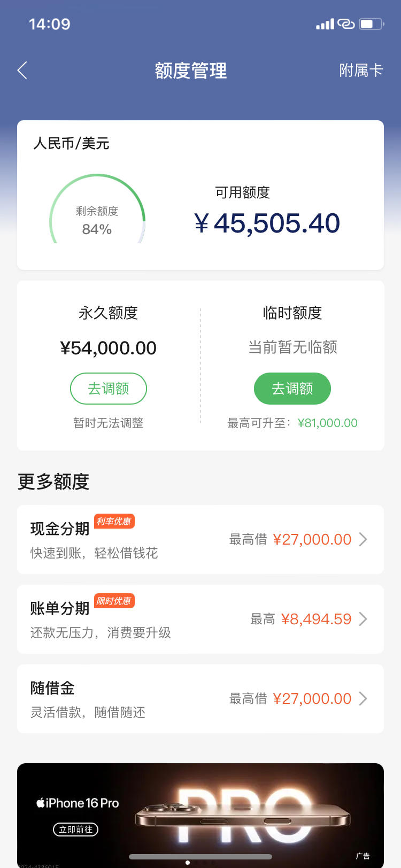The height and width of the screenshot is (868, 401).
Task: Tap the 利率优惠 badge icon
Action: pos(114,521)
